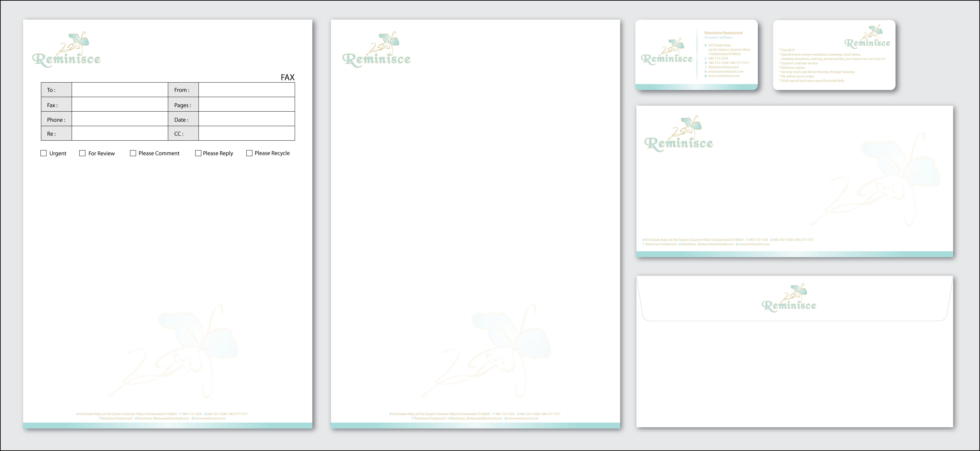Click the teal gradient bar at the fax sheet bottom
980x451 pixels.
(x=167, y=426)
